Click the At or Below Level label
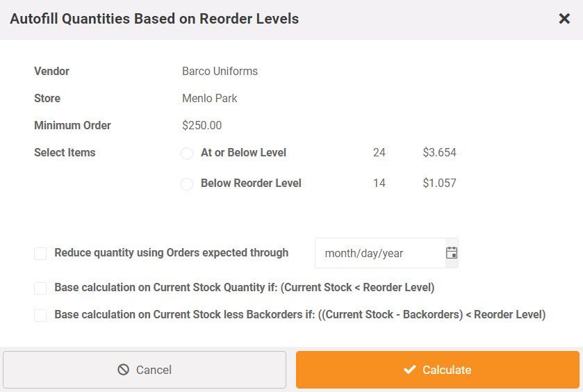 click(x=243, y=152)
